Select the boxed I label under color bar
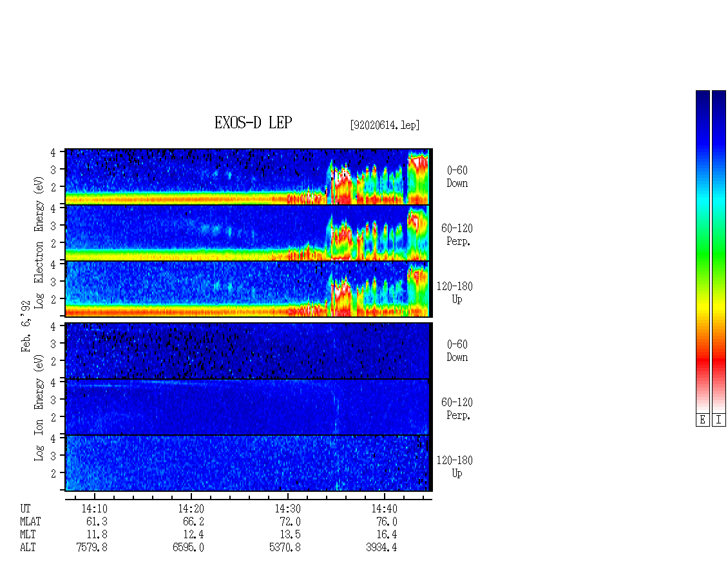728x564 pixels. (x=719, y=420)
